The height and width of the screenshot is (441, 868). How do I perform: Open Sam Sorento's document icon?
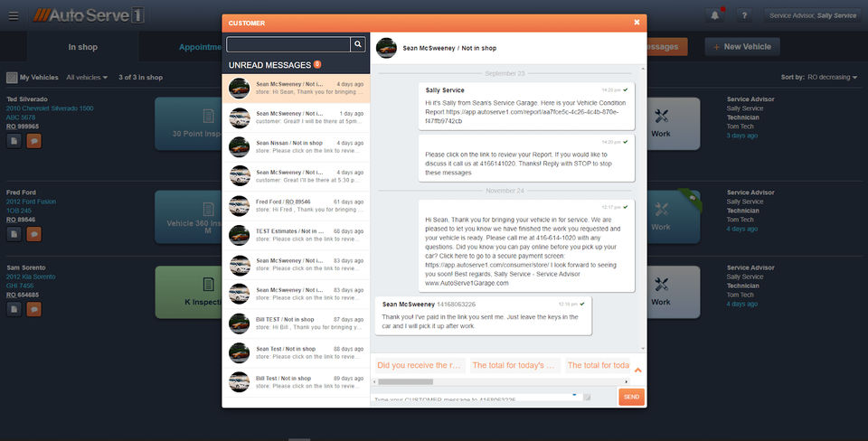(14, 309)
